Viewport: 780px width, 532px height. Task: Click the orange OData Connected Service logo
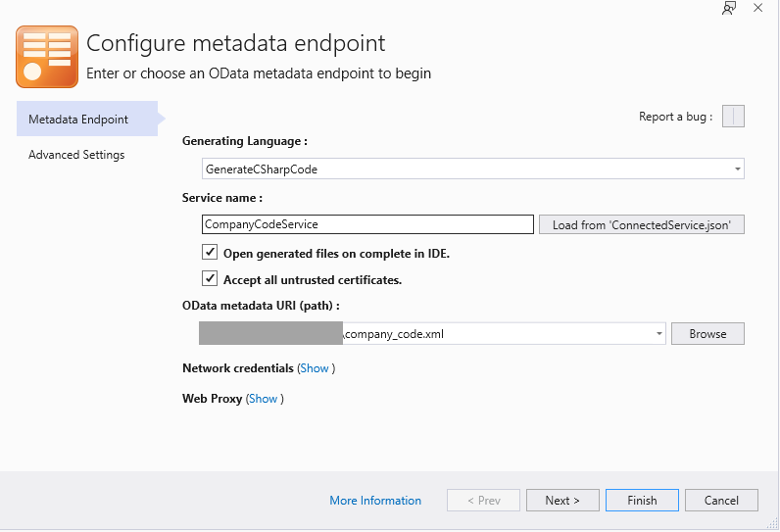pos(47,57)
